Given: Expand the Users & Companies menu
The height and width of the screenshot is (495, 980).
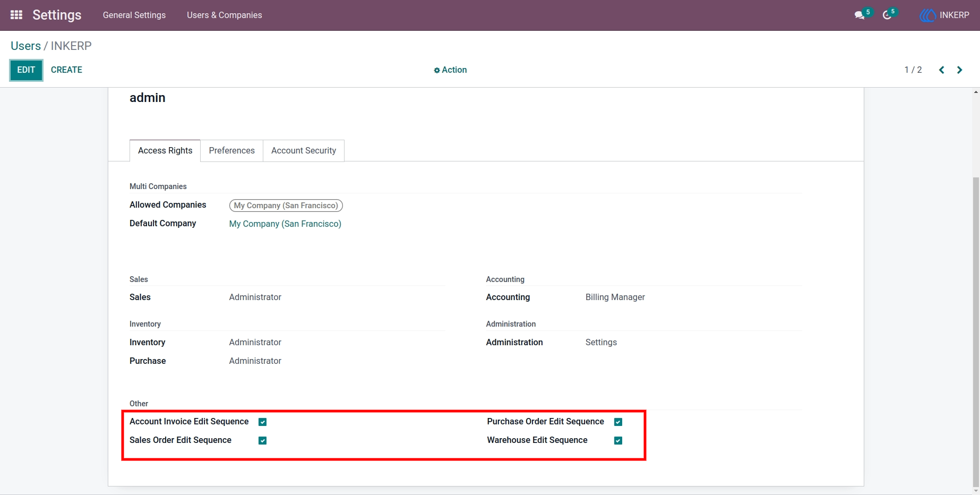Looking at the screenshot, I should pyautogui.click(x=225, y=15).
